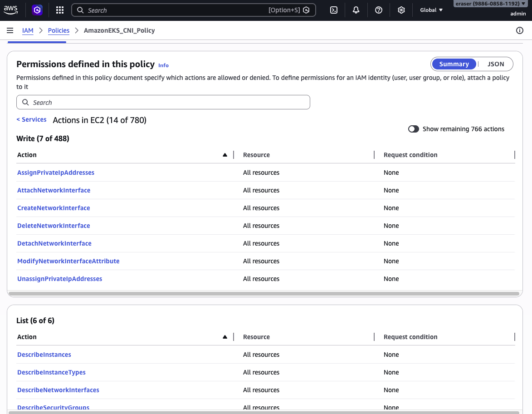Open the account Settings gear icon
Image resolution: width=532 pixels, height=414 pixels.
(401, 10)
